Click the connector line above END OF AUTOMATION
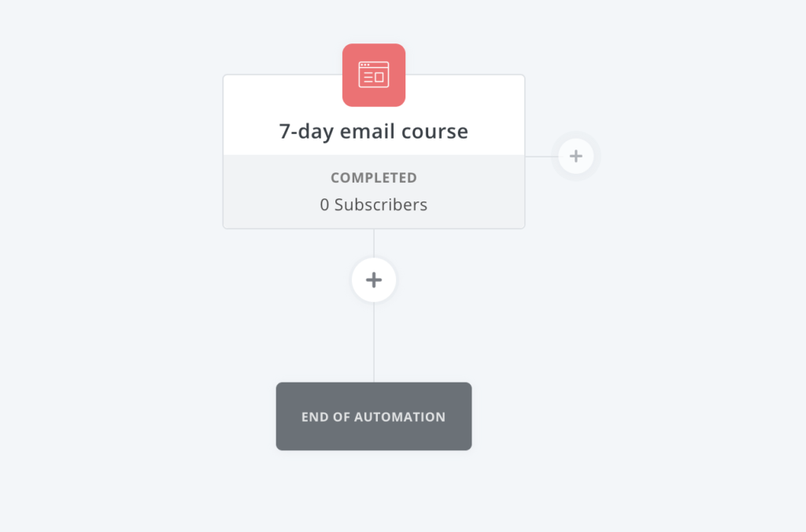The height and width of the screenshot is (532, 806). pyautogui.click(x=374, y=342)
